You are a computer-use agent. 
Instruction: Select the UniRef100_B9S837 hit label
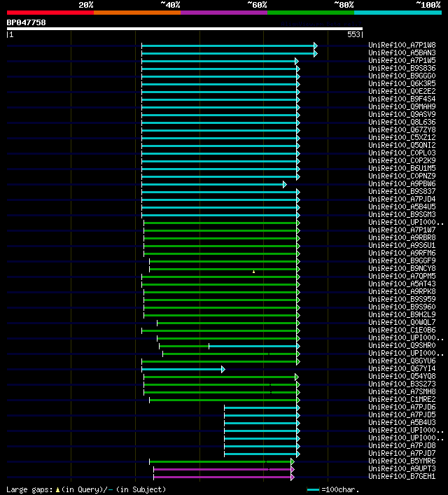pos(402,191)
